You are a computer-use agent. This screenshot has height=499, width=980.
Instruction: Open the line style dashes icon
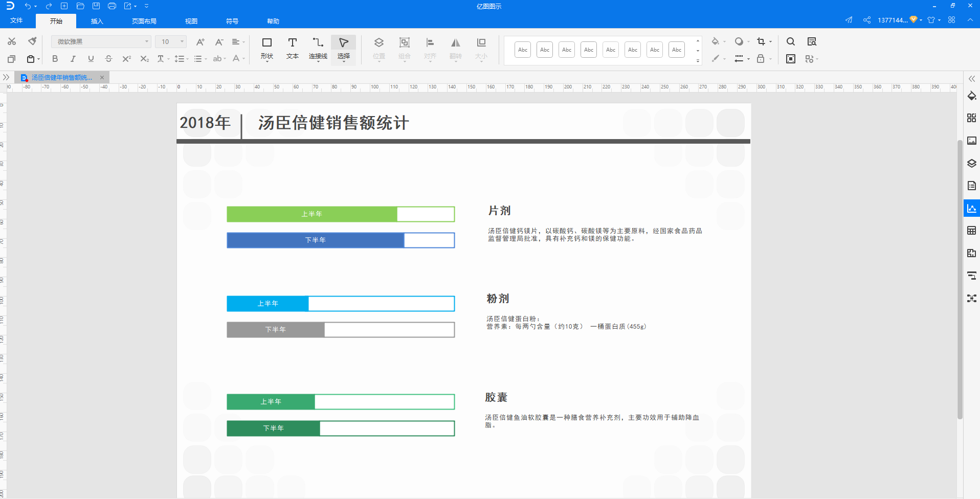tap(739, 59)
